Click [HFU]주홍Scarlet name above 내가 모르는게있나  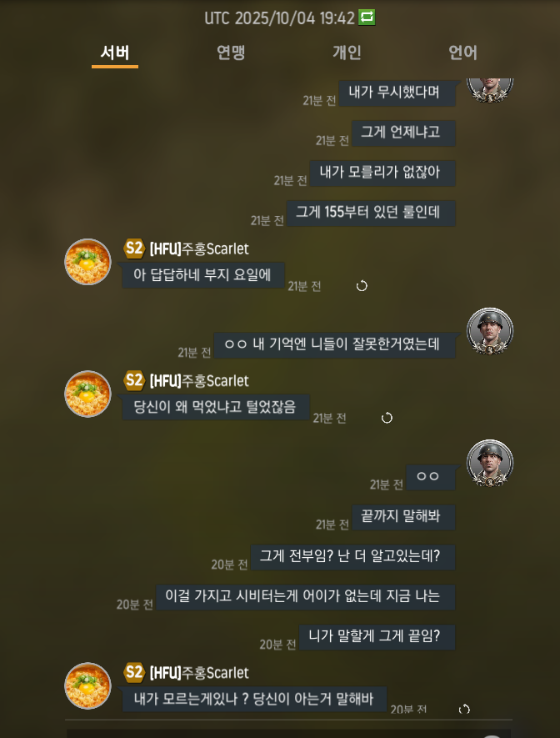[x=199, y=673]
